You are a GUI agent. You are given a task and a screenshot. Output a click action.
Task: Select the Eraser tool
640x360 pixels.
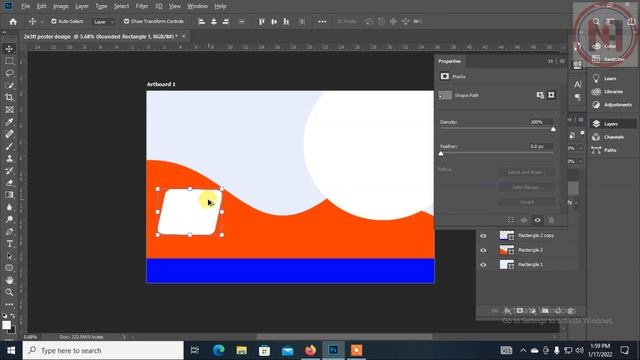coord(9,183)
